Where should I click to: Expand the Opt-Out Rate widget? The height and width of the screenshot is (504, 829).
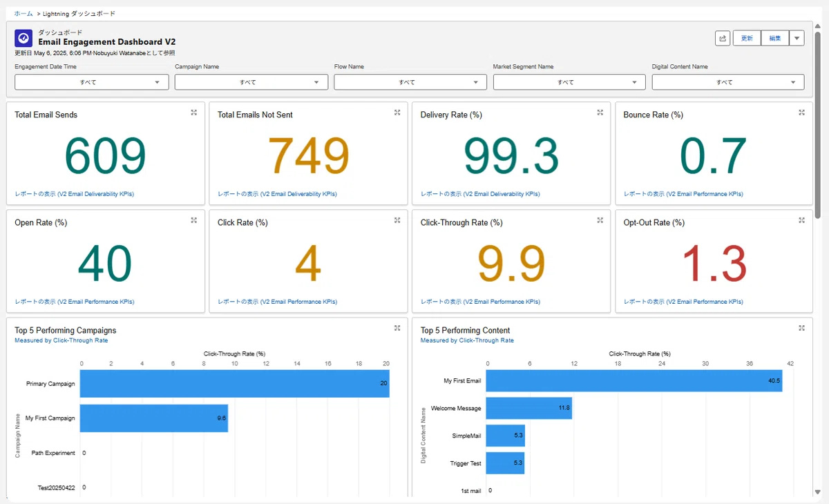(x=802, y=220)
